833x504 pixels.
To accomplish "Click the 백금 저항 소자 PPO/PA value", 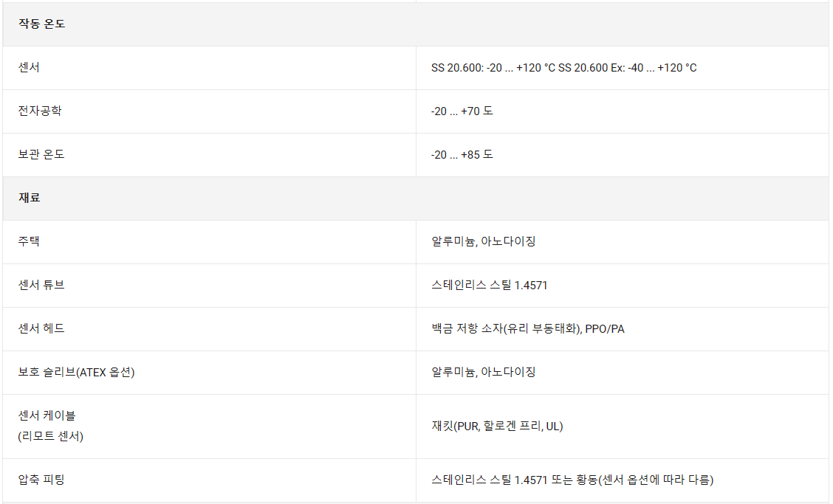I will pos(527,328).
